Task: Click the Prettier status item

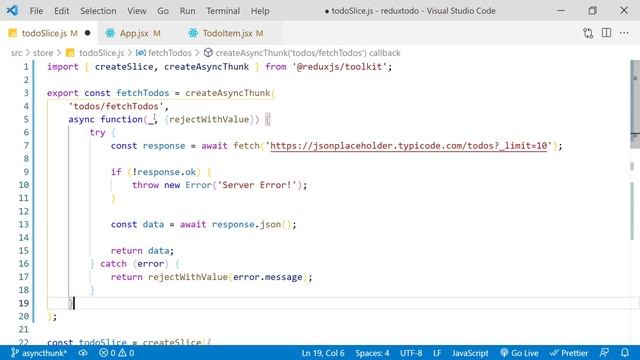Action: tap(569, 353)
